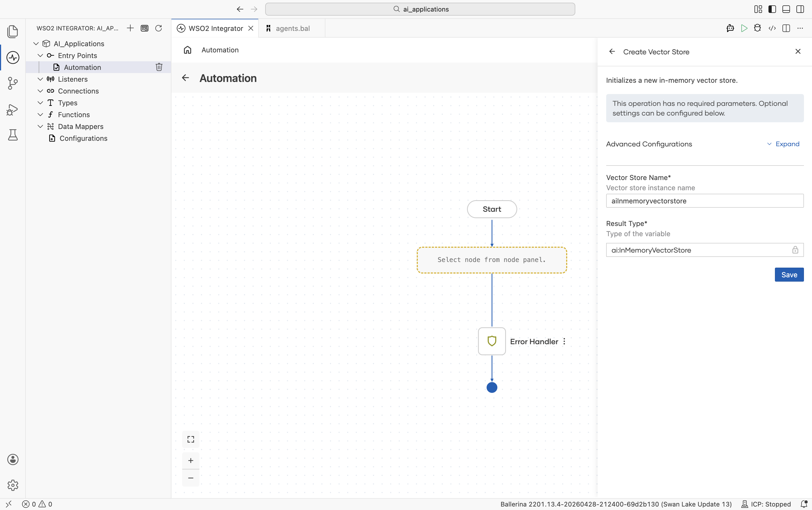This screenshot has height=510, width=812.
Task: Customize layout in title bar
Action: point(758,9)
